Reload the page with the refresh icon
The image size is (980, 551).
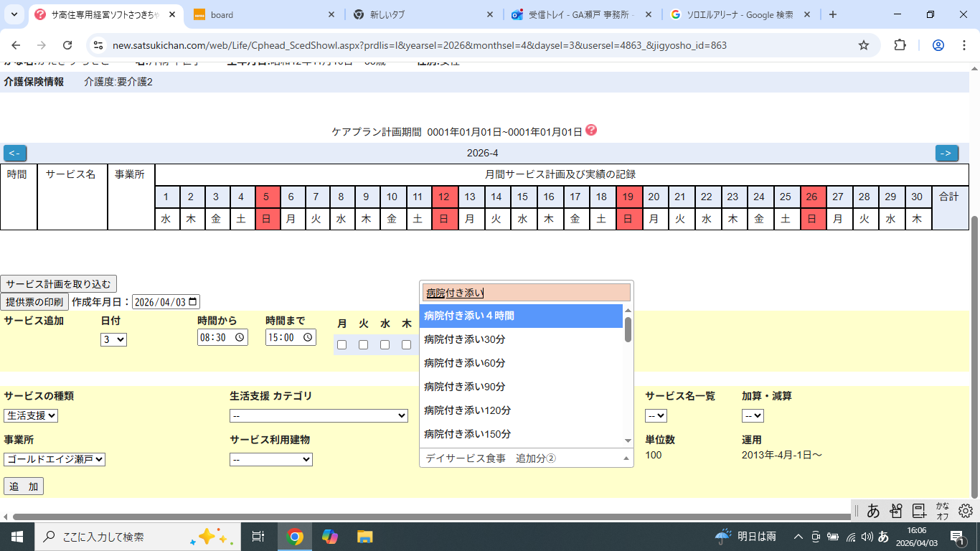click(67, 45)
